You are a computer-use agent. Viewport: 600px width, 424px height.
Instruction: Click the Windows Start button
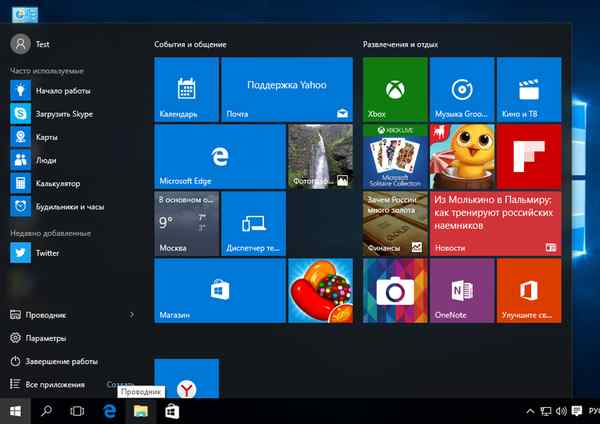pos(15,411)
